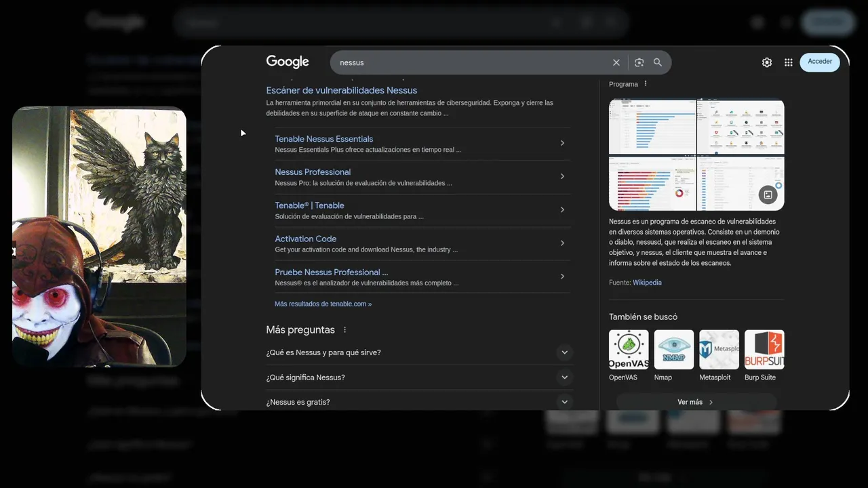868x488 pixels.
Task: Click chevron beside Activation Code
Action: 562,243
